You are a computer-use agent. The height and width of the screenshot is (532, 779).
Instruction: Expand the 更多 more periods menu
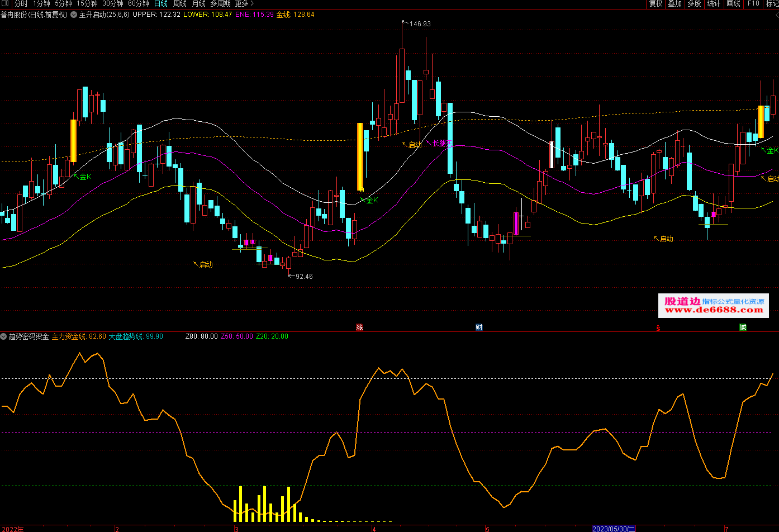(244, 4)
